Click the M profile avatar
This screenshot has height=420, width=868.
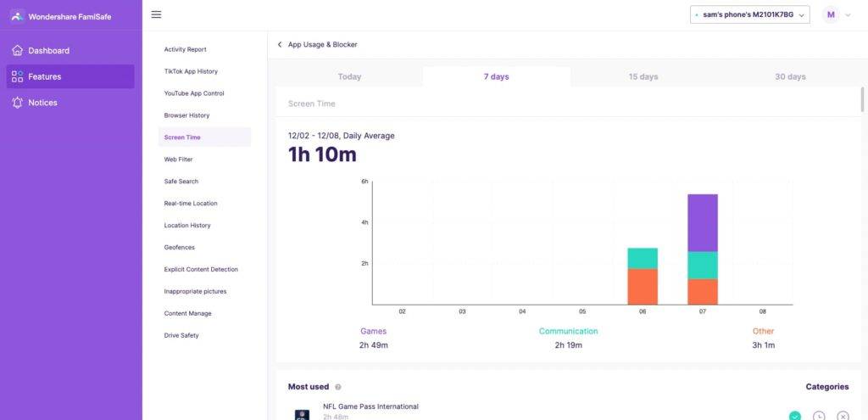point(831,14)
